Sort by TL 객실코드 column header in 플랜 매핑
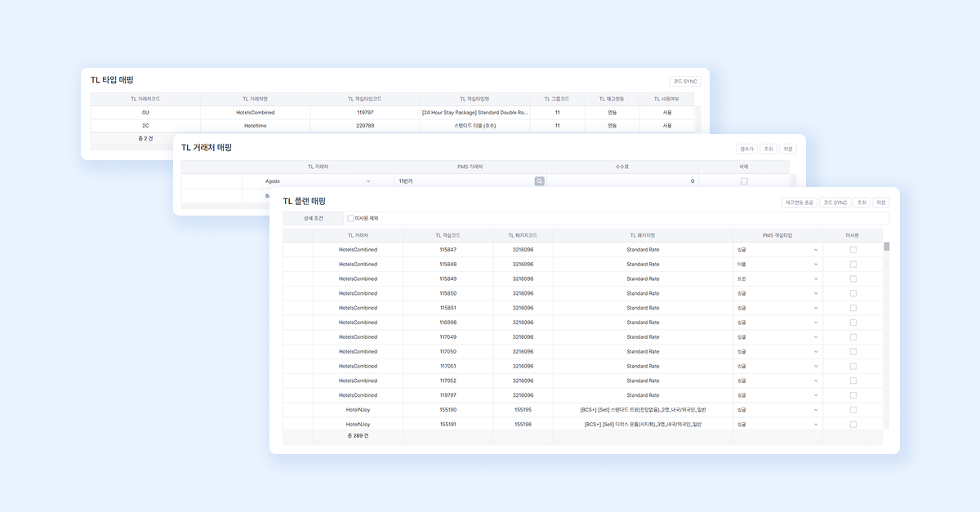This screenshot has height=512, width=980. [x=448, y=235]
